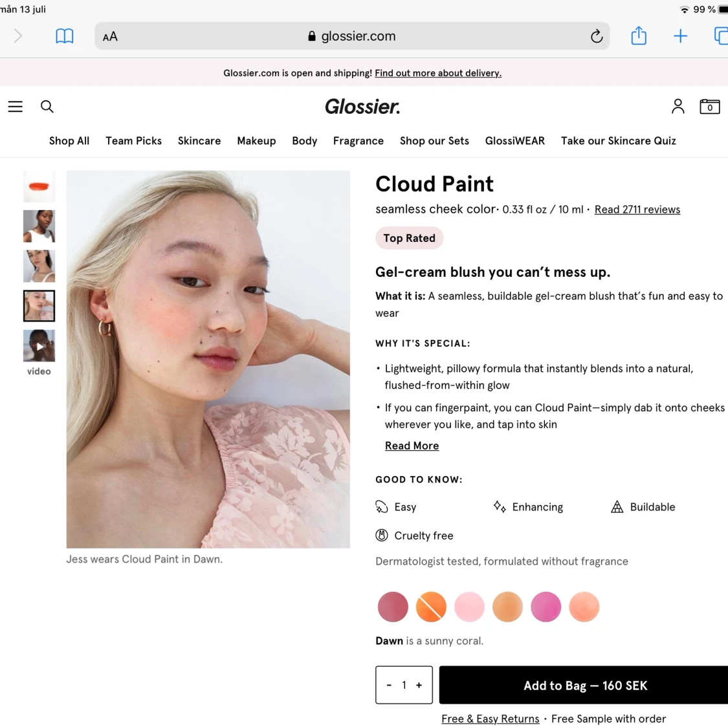
Task: Reload the page with the refresh icon
Action: point(596,36)
